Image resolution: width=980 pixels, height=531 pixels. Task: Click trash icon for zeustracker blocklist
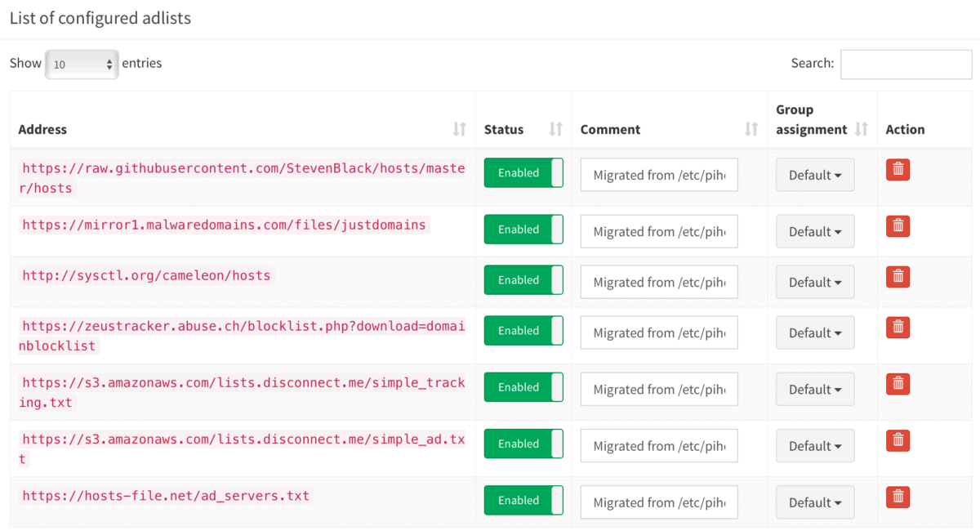click(x=898, y=327)
